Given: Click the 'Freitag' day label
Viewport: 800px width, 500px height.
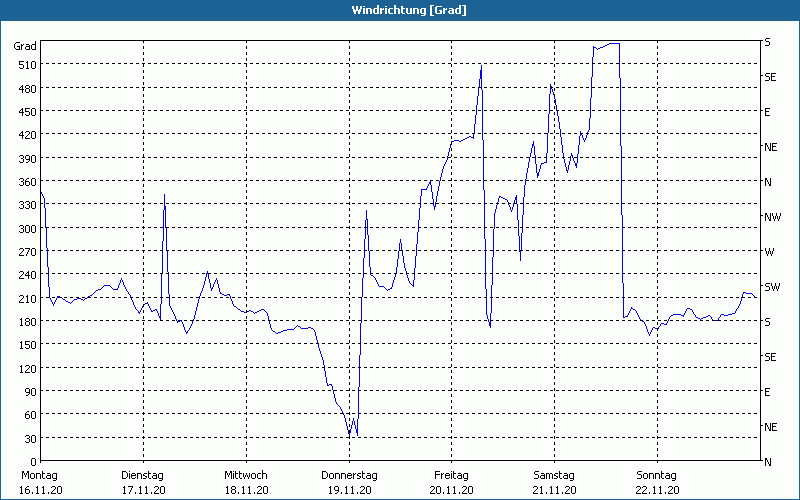Looking at the screenshot, I should pyautogui.click(x=451, y=476).
